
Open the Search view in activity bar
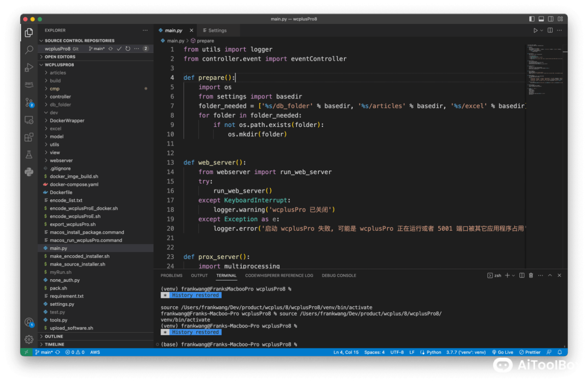click(x=29, y=50)
